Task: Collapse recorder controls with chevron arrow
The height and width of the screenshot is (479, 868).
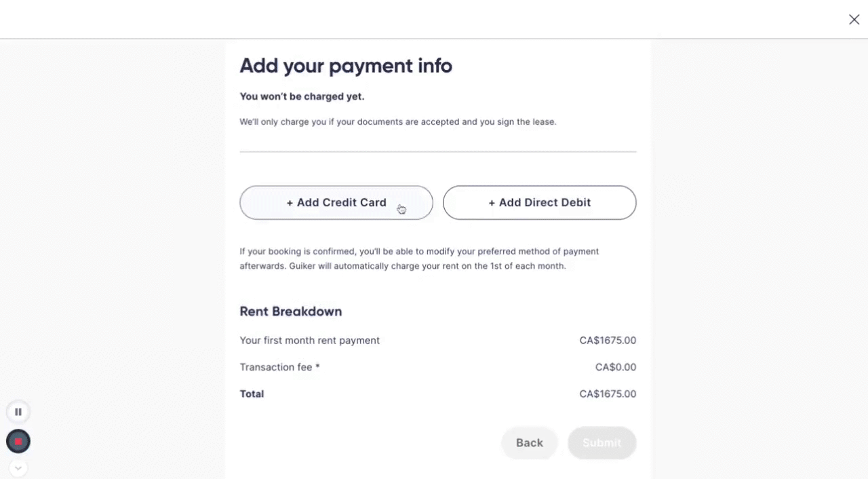Action: pos(18,467)
